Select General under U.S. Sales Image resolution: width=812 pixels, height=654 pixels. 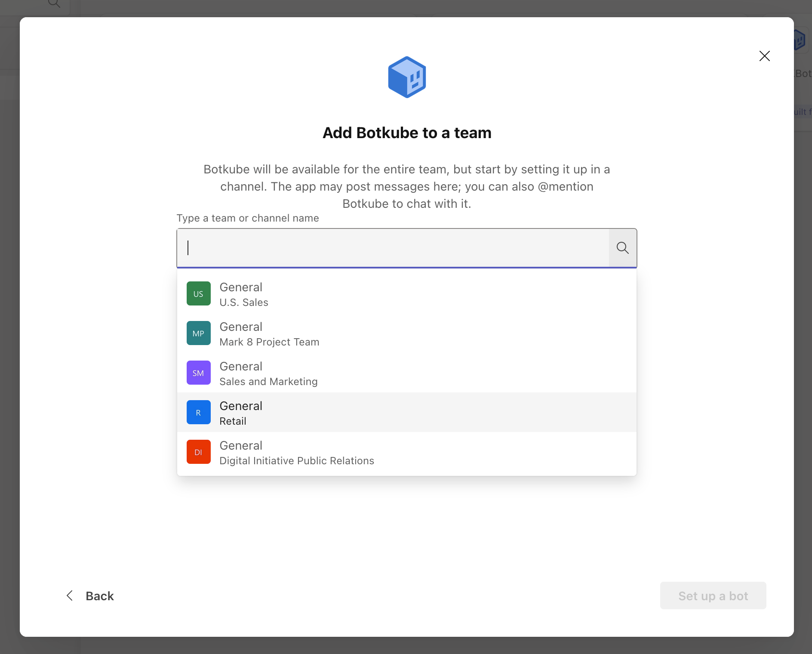pos(407,294)
